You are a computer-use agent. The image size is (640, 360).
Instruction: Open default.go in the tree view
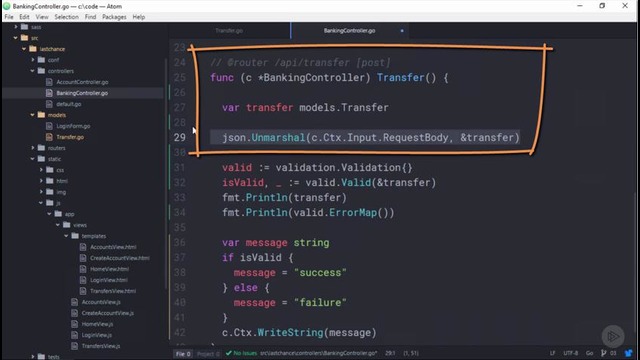(69, 104)
